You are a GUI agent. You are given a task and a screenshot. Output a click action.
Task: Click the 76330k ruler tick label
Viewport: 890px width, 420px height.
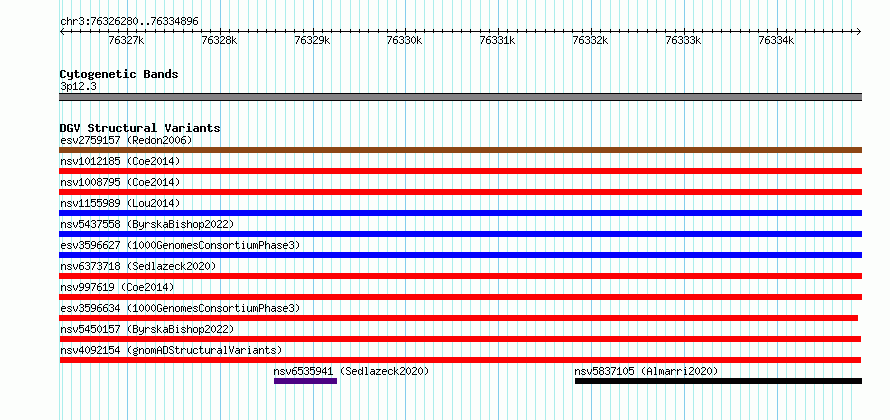(x=405, y=41)
